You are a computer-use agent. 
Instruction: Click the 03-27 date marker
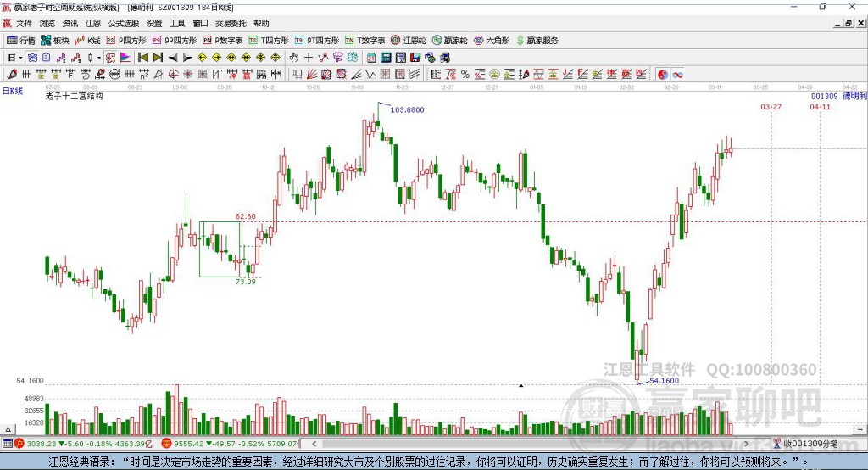tap(771, 106)
